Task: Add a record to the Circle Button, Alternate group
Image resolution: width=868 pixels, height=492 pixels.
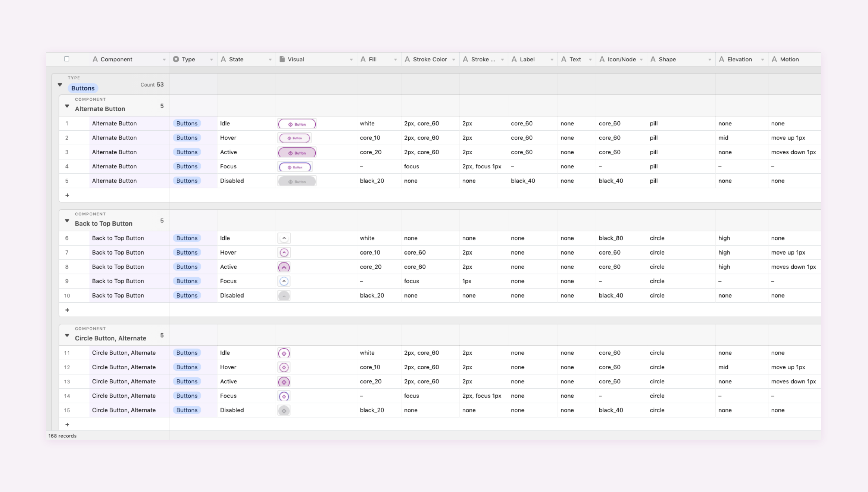Action: point(68,424)
